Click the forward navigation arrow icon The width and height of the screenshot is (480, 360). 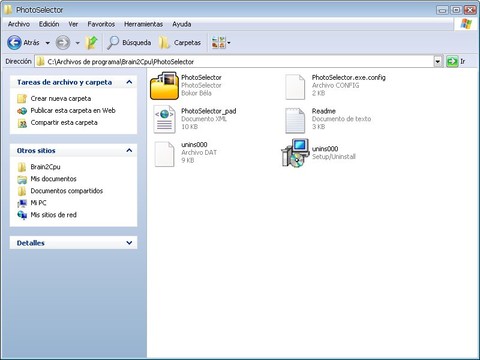click(63, 43)
